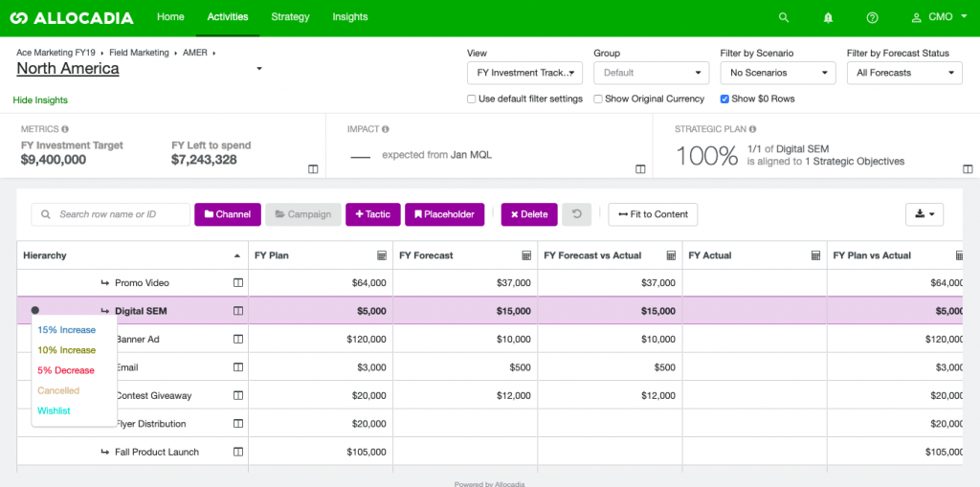Viewport: 980px width, 487px height.
Task: Open the help question mark icon
Action: pyautogui.click(x=873, y=17)
